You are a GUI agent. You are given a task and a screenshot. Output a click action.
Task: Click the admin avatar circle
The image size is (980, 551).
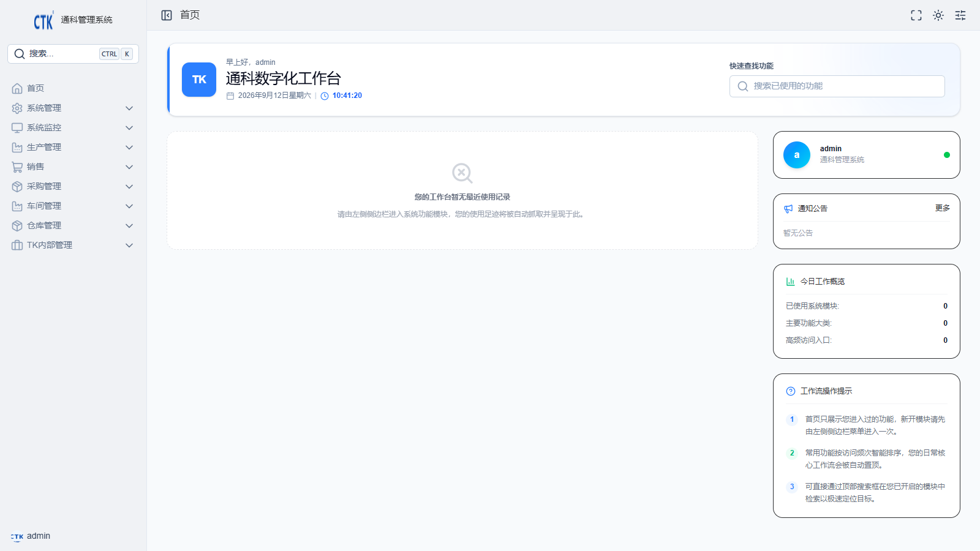tap(797, 155)
